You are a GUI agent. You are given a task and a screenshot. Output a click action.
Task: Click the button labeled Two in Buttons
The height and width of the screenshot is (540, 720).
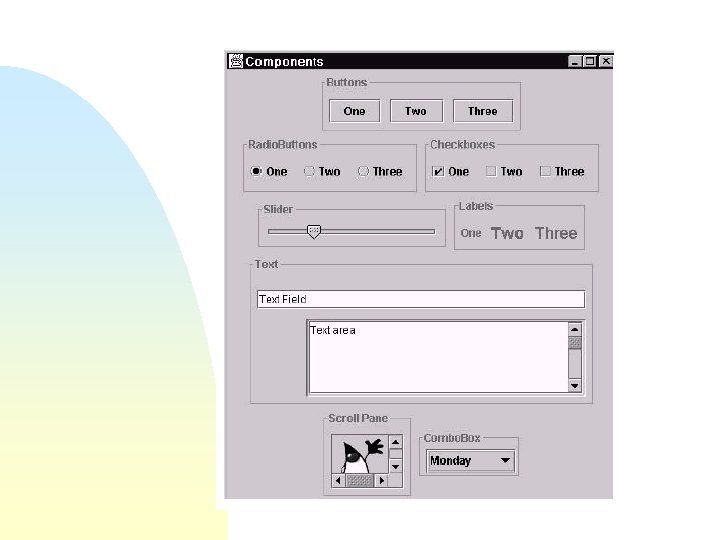[x=416, y=111]
